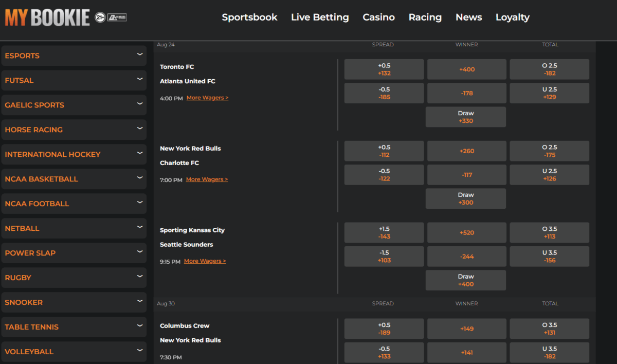Open the Volleyball sidebar category
Screen dimensions: 617x364
click(74, 352)
